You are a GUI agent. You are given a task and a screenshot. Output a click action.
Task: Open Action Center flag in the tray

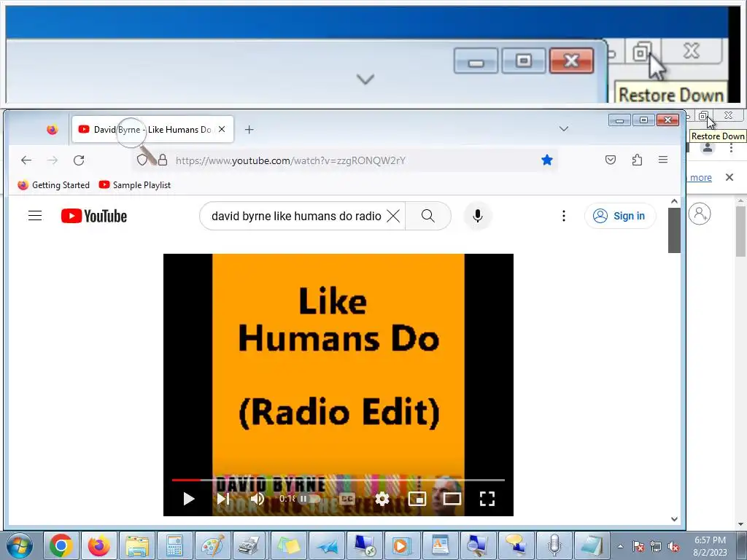coord(638,546)
